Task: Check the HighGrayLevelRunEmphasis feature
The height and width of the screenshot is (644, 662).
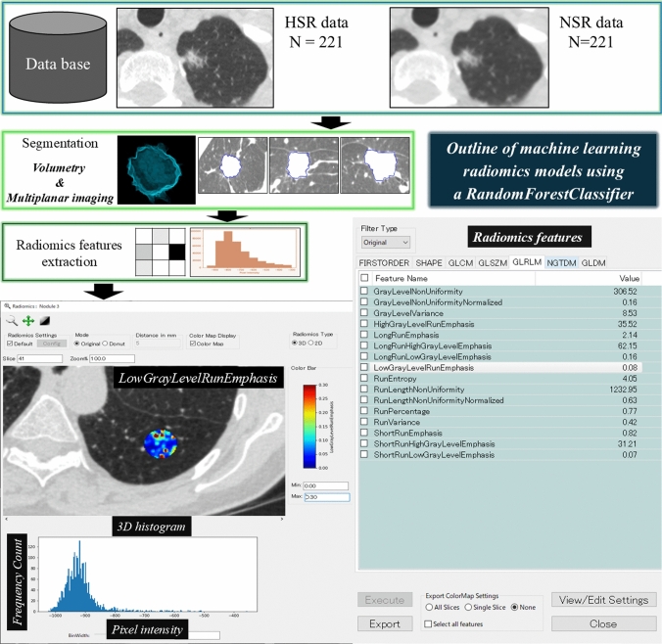Action: click(x=364, y=324)
